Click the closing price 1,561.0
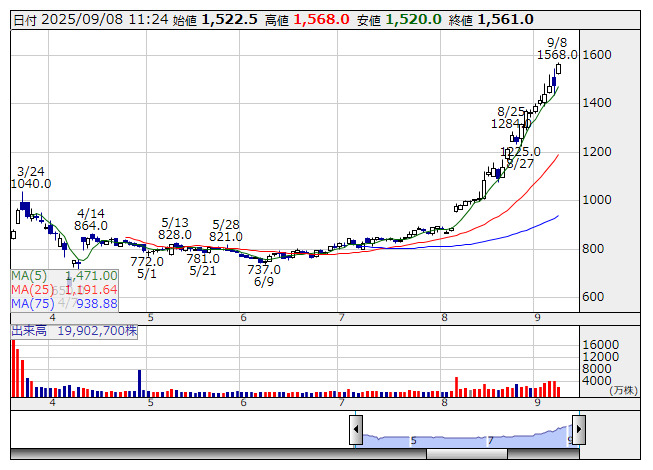This screenshot has height=470, width=653. [x=506, y=20]
